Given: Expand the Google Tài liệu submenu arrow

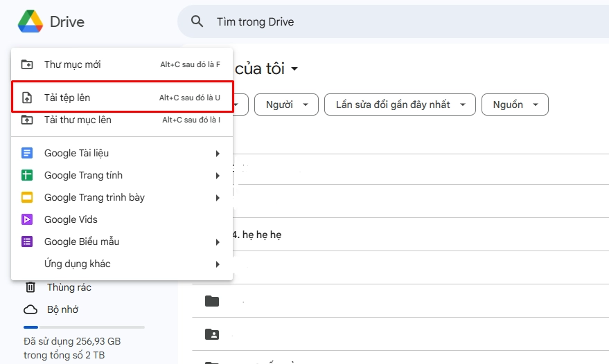Looking at the screenshot, I should (x=218, y=154).
